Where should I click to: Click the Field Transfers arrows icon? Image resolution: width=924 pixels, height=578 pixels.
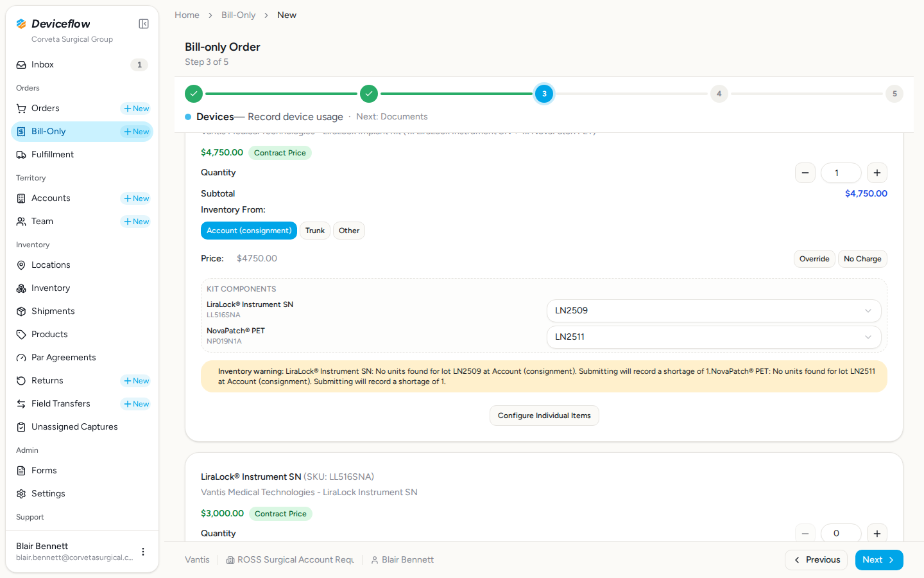(21, 404)
